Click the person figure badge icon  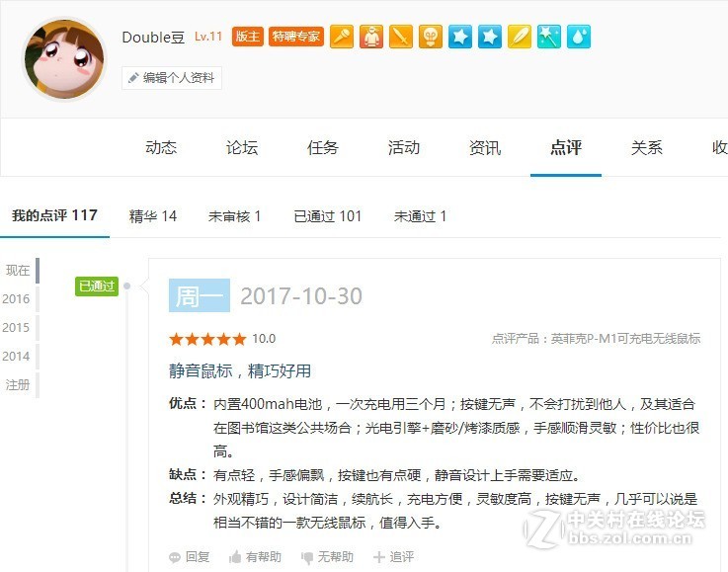coord(371,37)
